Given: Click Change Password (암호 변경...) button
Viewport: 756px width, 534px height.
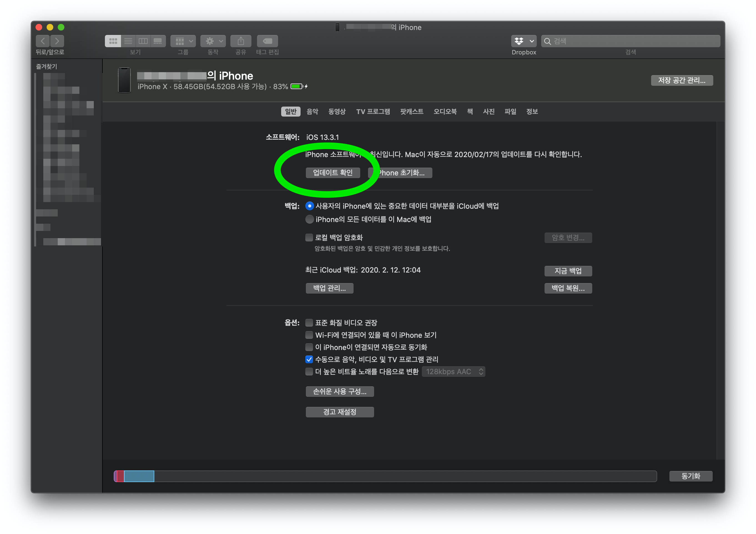Looking at the screenshot, I should tap(568, 238).
